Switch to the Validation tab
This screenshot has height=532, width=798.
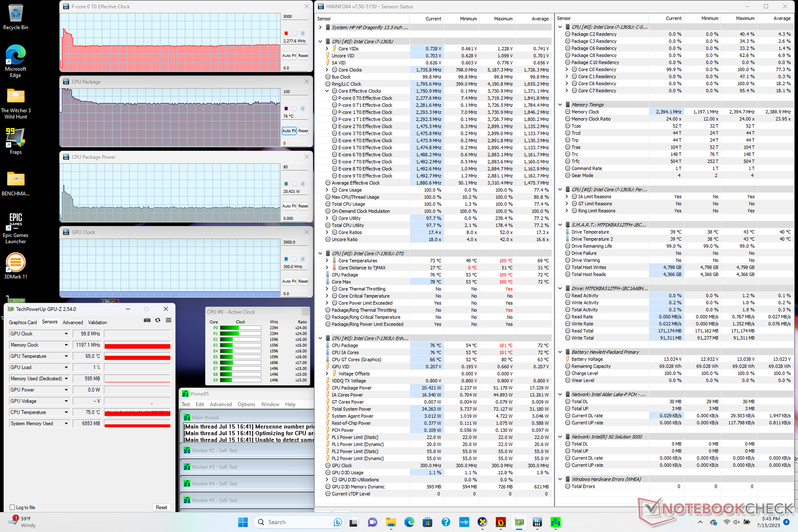pyautogui.click(x=98, y=322)
